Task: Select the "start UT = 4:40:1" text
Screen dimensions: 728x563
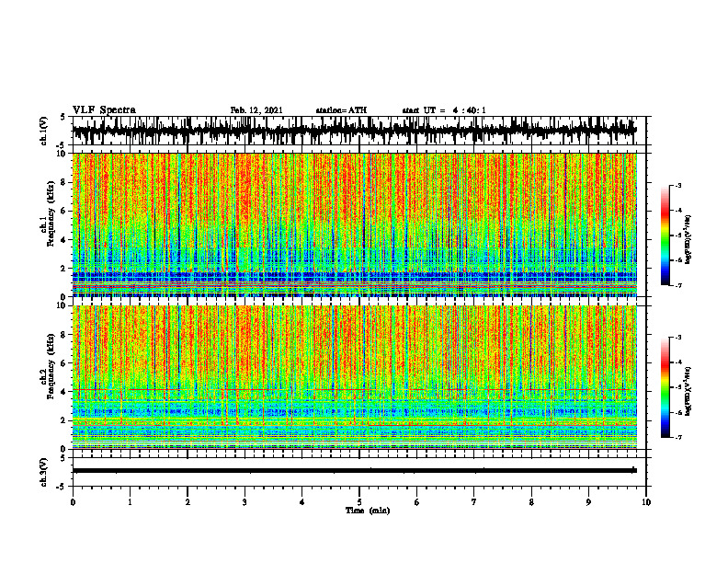Action: (444, 110)
